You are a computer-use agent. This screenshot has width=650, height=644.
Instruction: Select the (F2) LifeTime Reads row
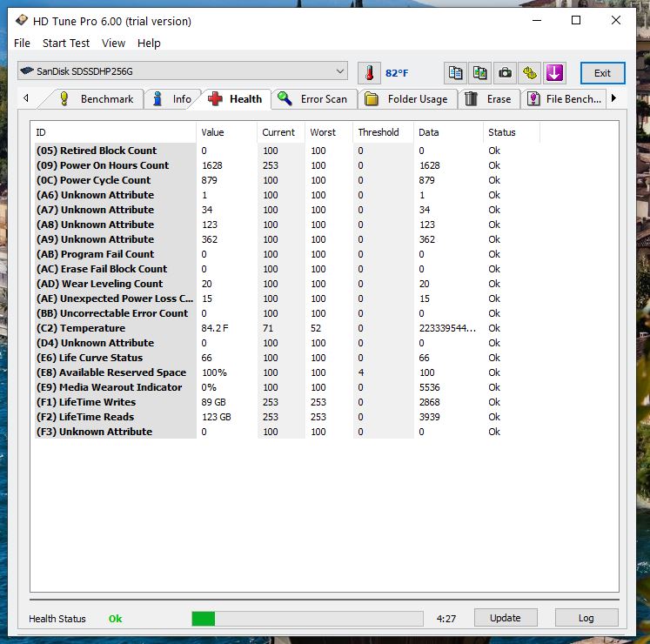pyautogui.click(x=287, y=417)
